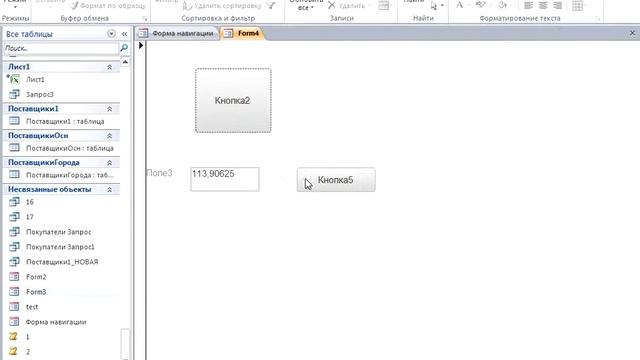Click the navigation search field
Image resolution: width=640 pixels, height=360 pixels.
tap(61, 48)
